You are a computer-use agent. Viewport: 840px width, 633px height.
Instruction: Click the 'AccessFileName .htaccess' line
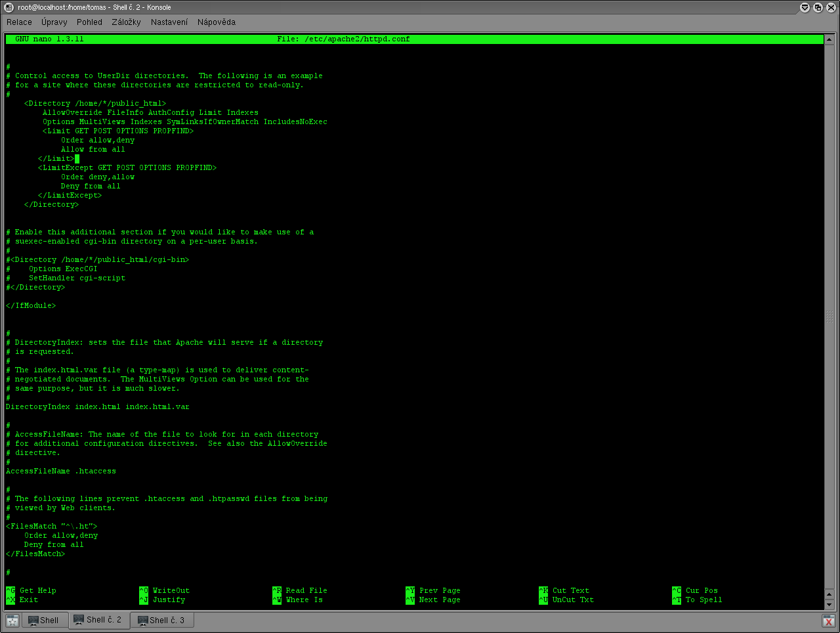click(x=61, y=471)
